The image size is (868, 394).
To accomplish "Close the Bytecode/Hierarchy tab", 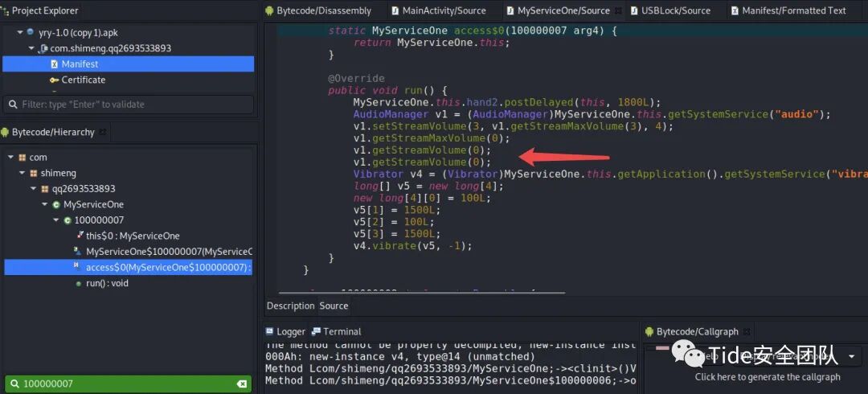I will pos(102,132).
